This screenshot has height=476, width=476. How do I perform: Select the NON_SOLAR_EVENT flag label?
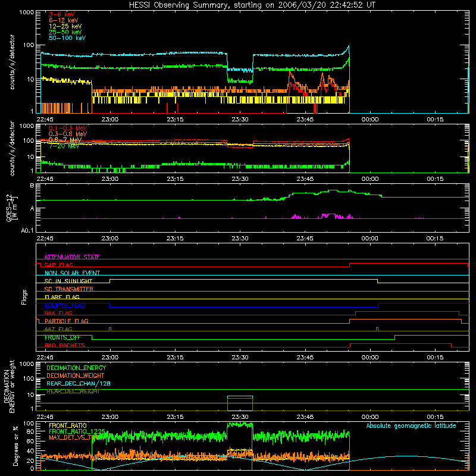(72, 273)
